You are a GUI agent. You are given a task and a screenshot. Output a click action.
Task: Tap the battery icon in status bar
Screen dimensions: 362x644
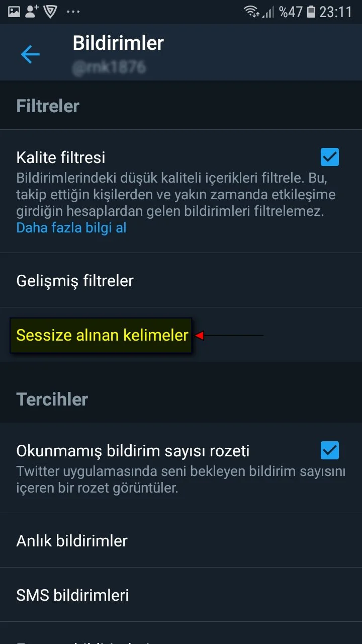coord(311,12)
